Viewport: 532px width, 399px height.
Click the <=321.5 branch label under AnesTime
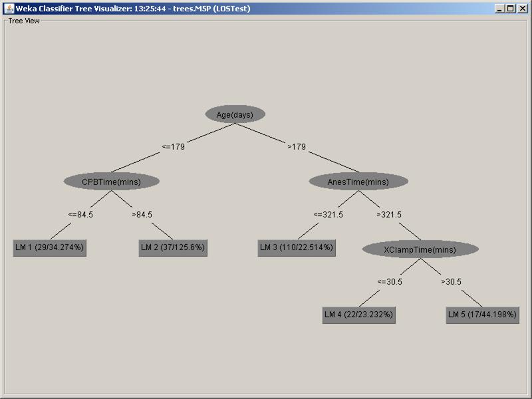(x=328, y=214)
